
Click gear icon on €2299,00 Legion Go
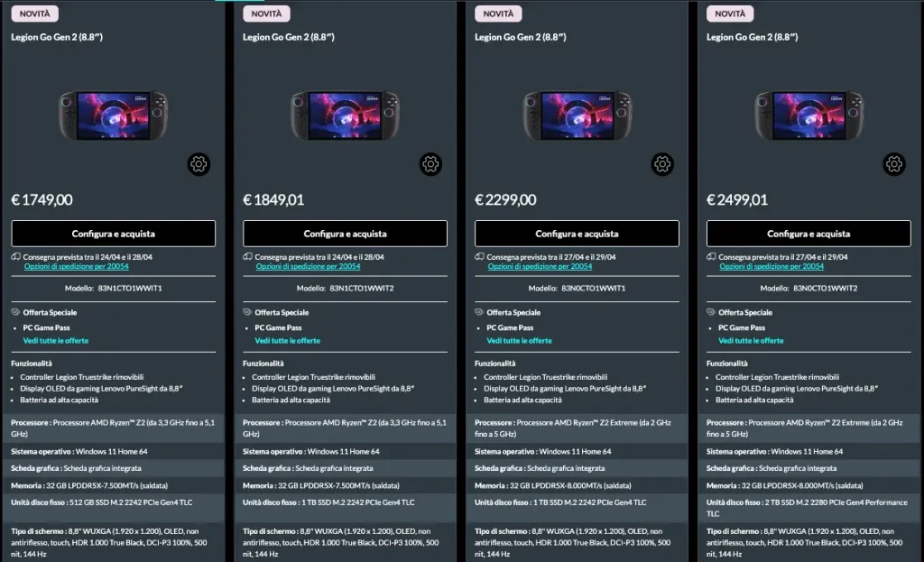tap(663, 164)
